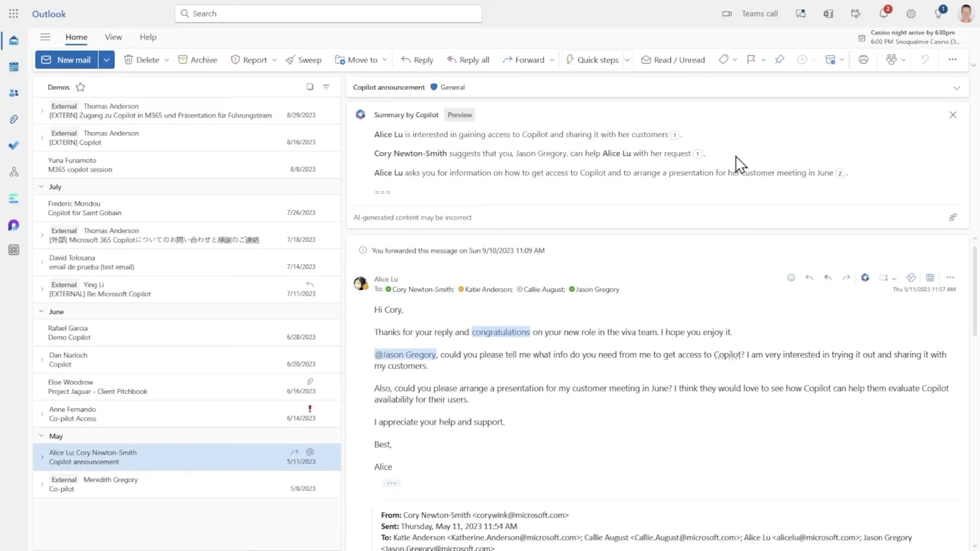980x551 pixels.
Task: Collapse the July group
Action: tap(41, 187)
